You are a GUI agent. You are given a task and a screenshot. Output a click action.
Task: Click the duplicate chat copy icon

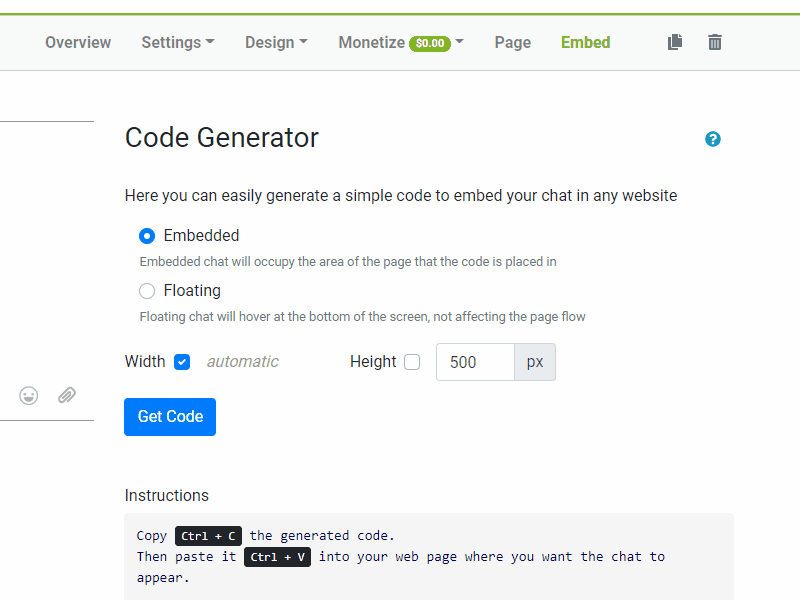point(675,42)
